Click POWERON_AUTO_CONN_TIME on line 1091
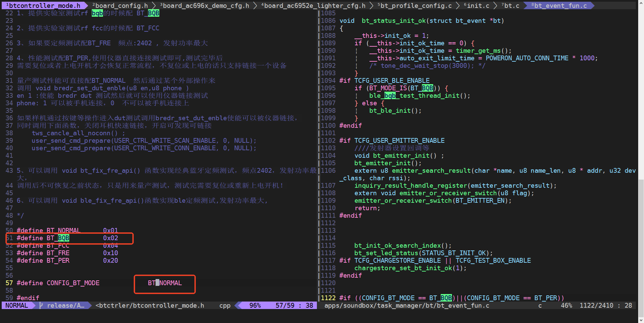The height and width of the screenshot is (323, 644). click(x=527, y=58)
